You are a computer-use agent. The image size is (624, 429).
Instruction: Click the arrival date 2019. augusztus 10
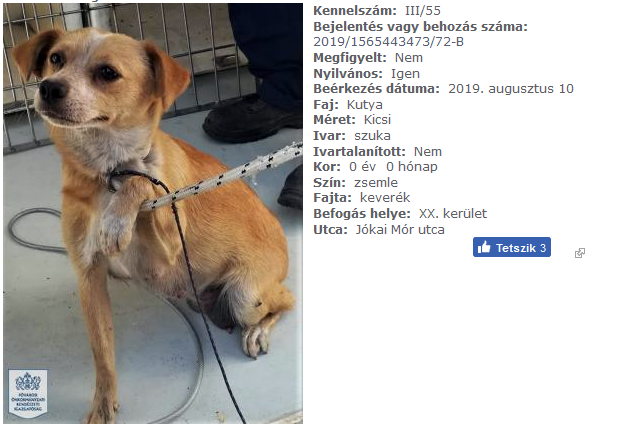coord(511,89)
